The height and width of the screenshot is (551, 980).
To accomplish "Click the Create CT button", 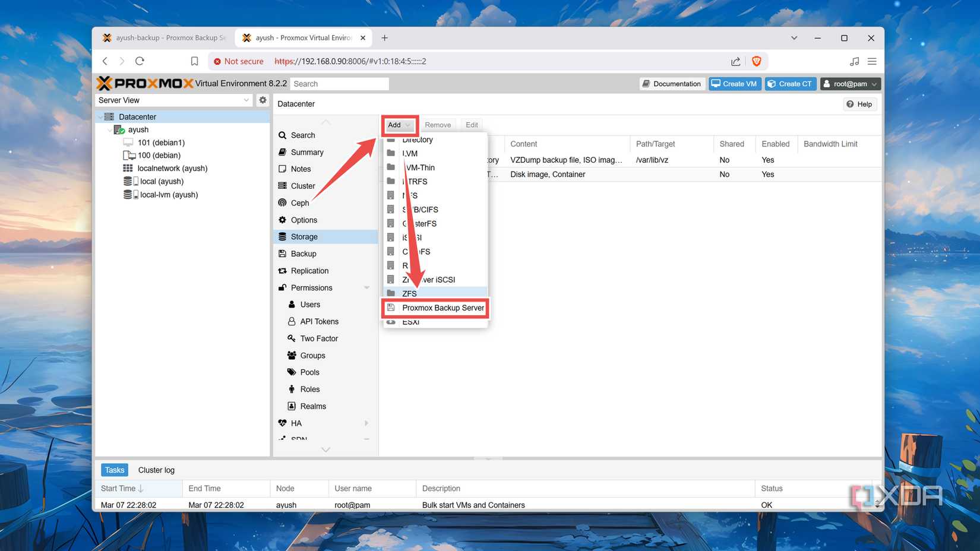I will [x=791, y=84].
